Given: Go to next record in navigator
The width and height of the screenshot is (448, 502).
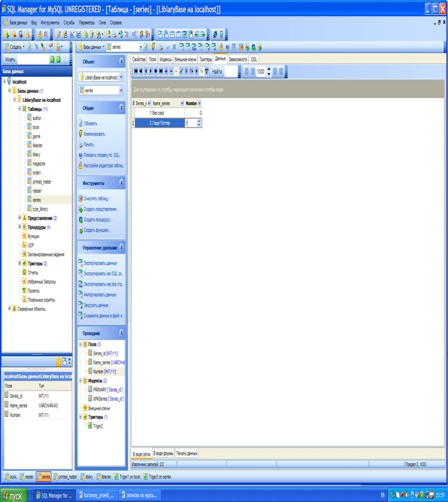Looking at the screenshot, I should point(151,71).
